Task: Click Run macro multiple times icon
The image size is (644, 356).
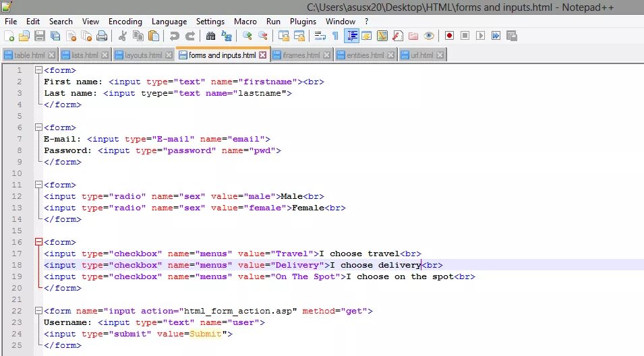Action: tap(496, 36)
